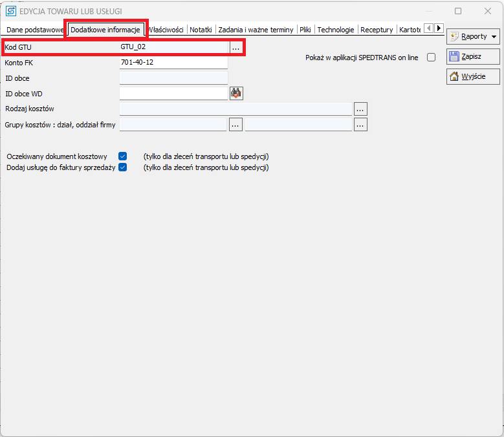The image size is (504, 437).
Task: Click the ID obce text field
Action: coord(173,78)
